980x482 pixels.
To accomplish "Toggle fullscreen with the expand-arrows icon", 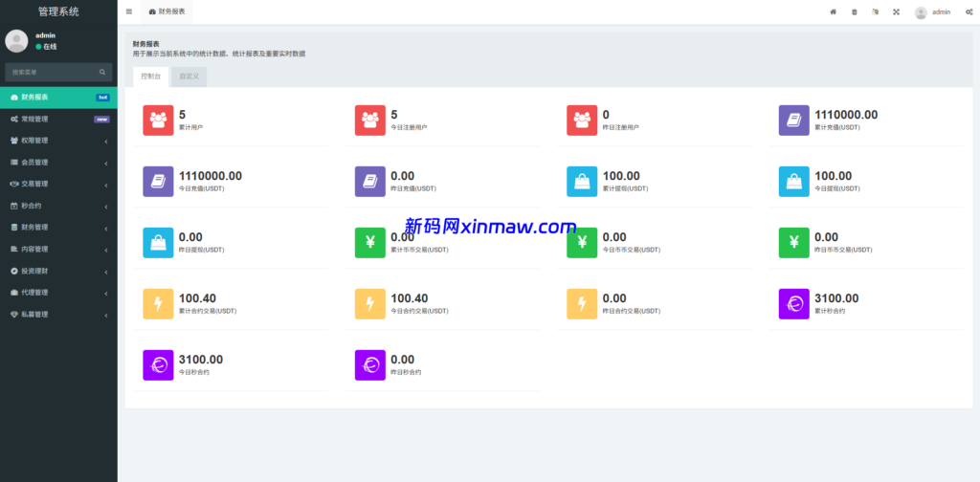I will (896, 11).
